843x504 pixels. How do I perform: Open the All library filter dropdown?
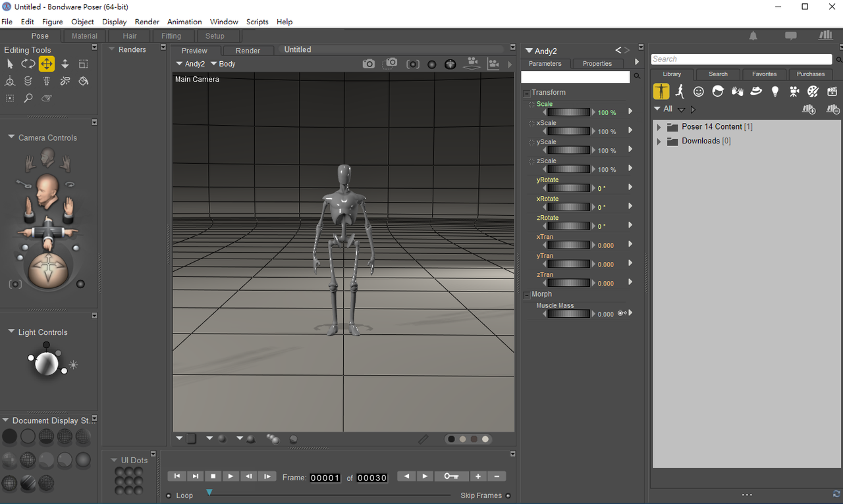(x=664, y=109)
